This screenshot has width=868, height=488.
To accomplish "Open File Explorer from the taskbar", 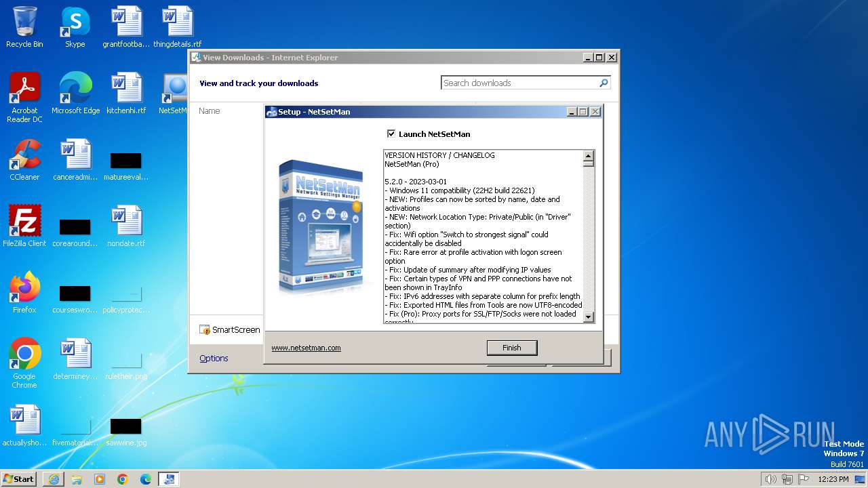I will (77, 479).
